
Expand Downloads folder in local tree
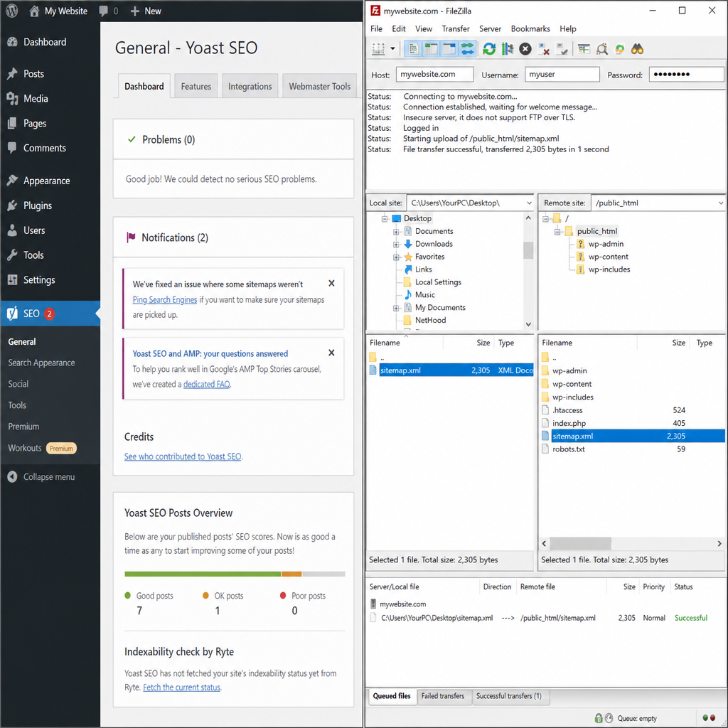[396, 245]
